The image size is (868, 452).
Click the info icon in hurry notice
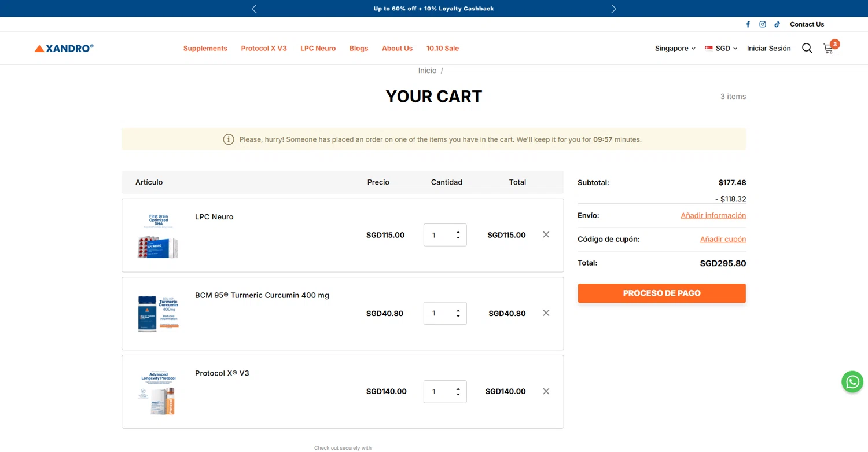[229, 139]
